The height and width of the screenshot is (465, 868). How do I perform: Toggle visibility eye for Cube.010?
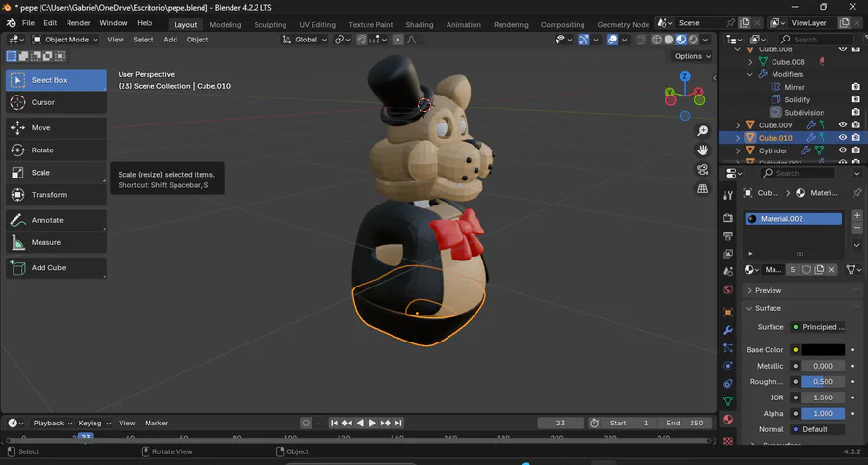tap(843, 138)
